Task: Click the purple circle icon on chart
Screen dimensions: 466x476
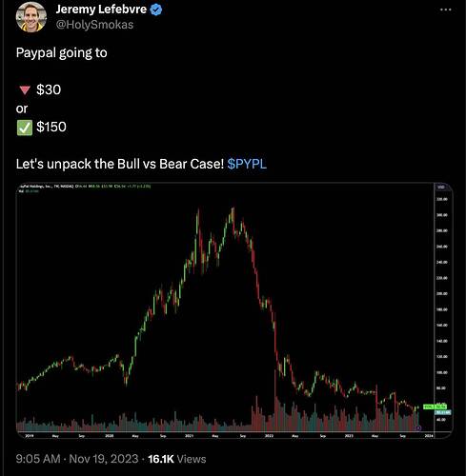Action: tap(418, 428)
